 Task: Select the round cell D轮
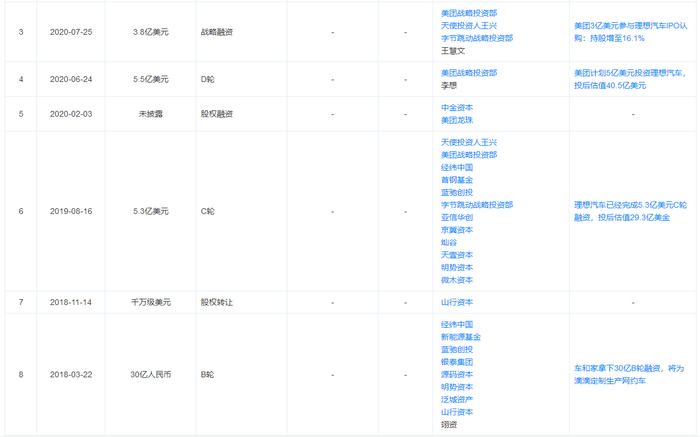point(208,79)
